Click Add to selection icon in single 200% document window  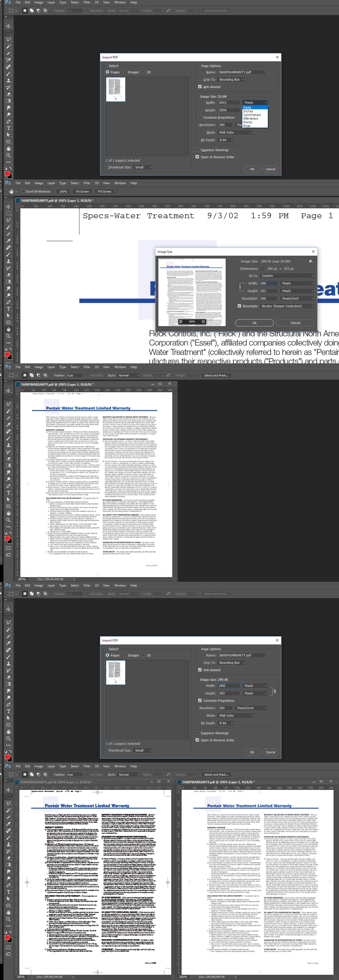coord(31,375)
